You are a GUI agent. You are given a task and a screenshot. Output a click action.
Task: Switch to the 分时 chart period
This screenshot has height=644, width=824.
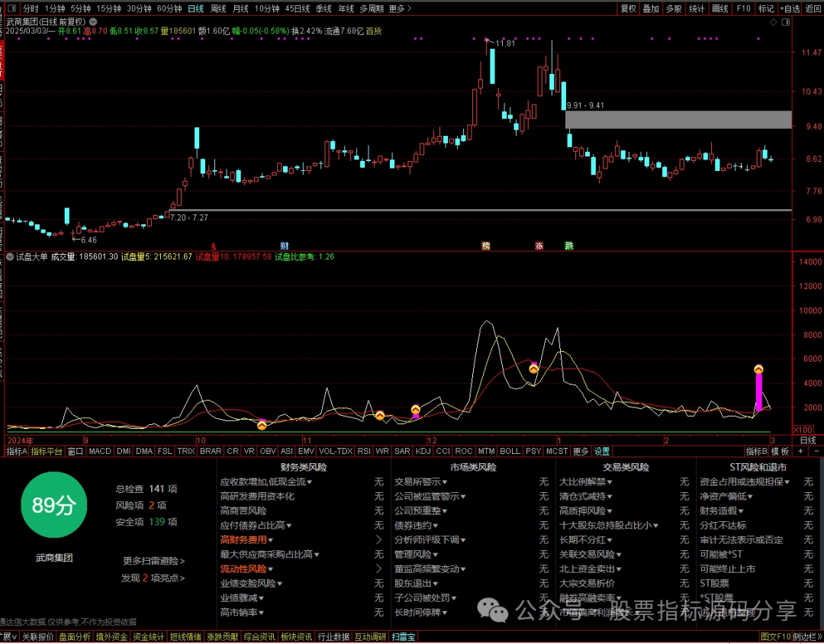31,8
